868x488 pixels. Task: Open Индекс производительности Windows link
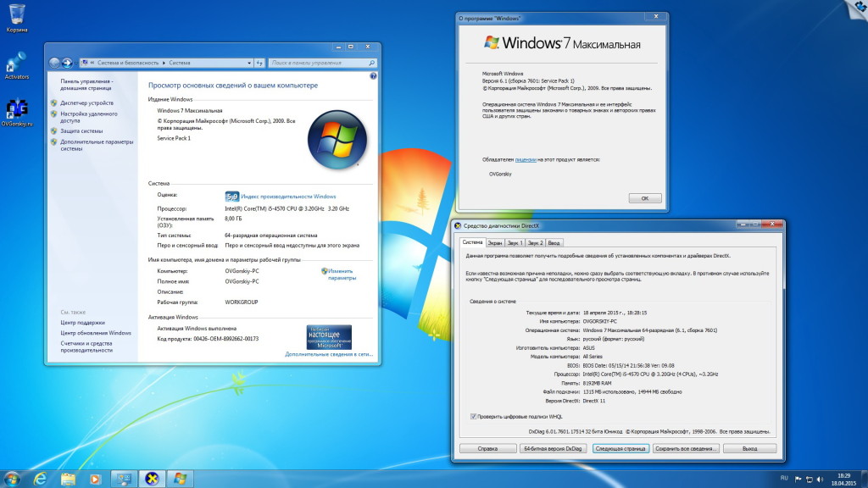[288, 197]
